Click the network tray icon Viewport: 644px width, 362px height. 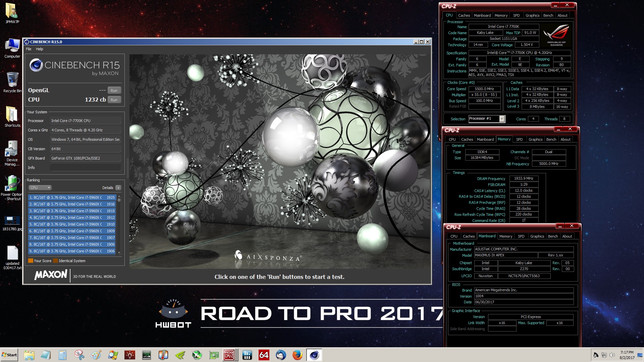coord(604,355)
